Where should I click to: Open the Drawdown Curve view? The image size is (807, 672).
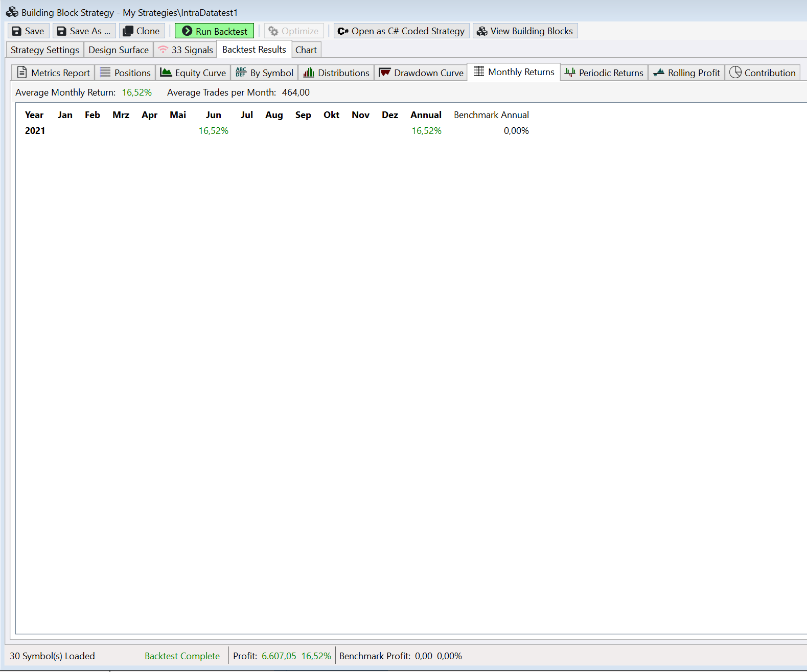(421, 73)
